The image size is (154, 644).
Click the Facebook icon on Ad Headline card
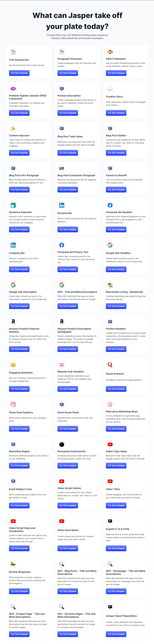pos(110,205)
